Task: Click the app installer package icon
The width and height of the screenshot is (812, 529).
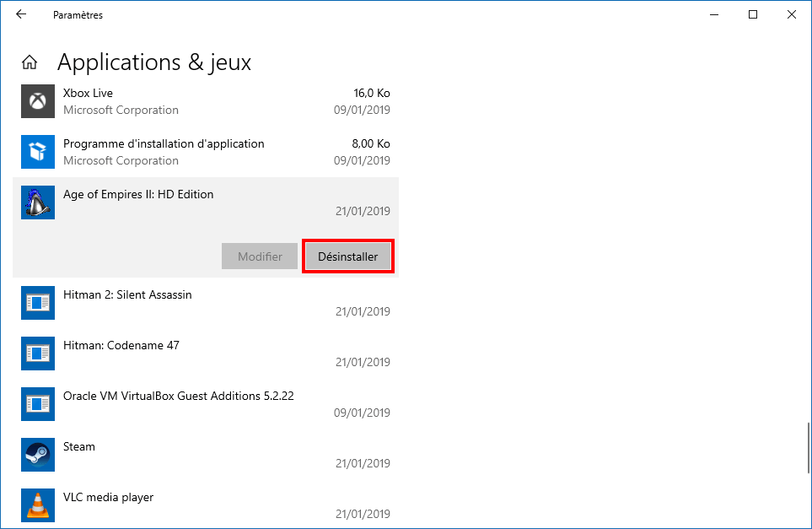Action: (38, 152)
